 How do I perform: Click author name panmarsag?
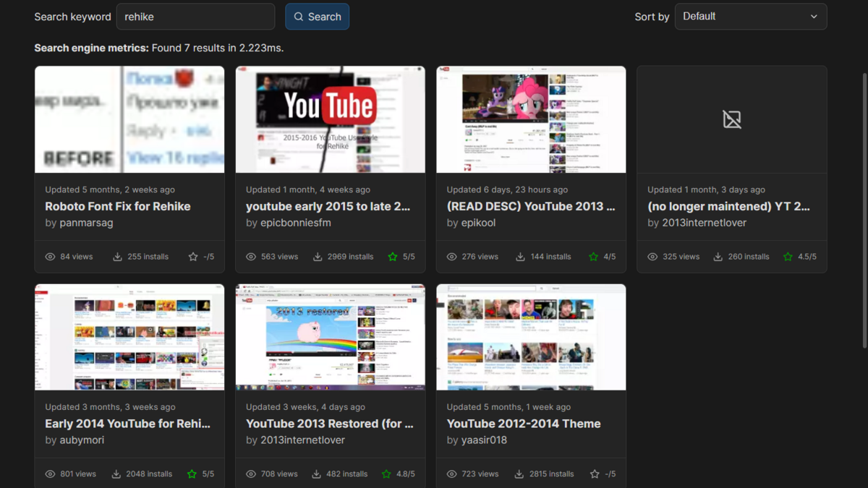pyautogui.click(x=86, y=223)
